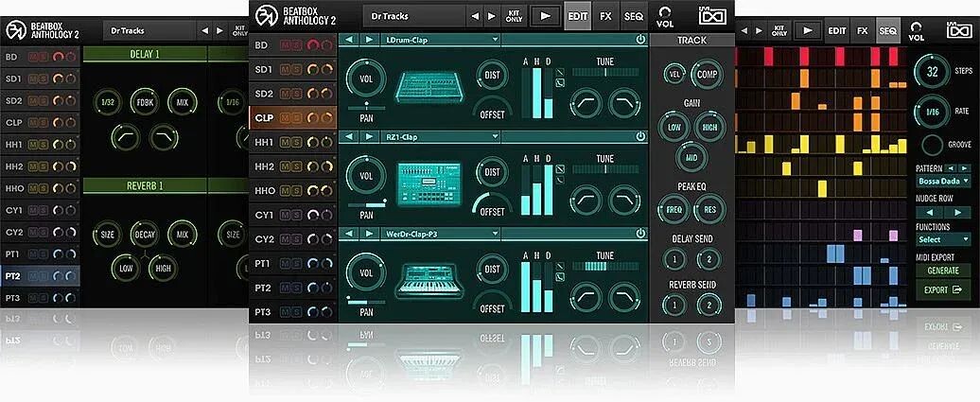Switch to the FX tab in center panel
The width and height of the screenshot is (980, 402).
[x=605, y=16]
